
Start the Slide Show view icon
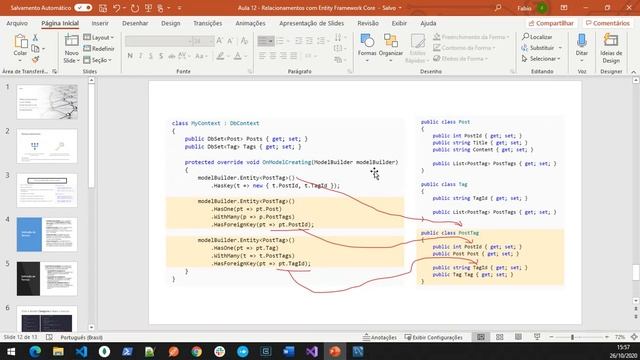(537, 337)
